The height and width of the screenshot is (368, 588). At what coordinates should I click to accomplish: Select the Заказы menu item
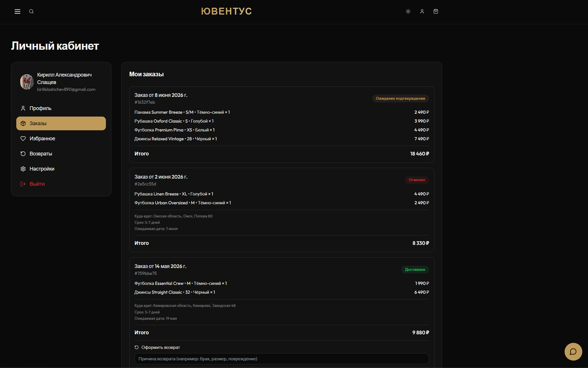coord(61,123)
